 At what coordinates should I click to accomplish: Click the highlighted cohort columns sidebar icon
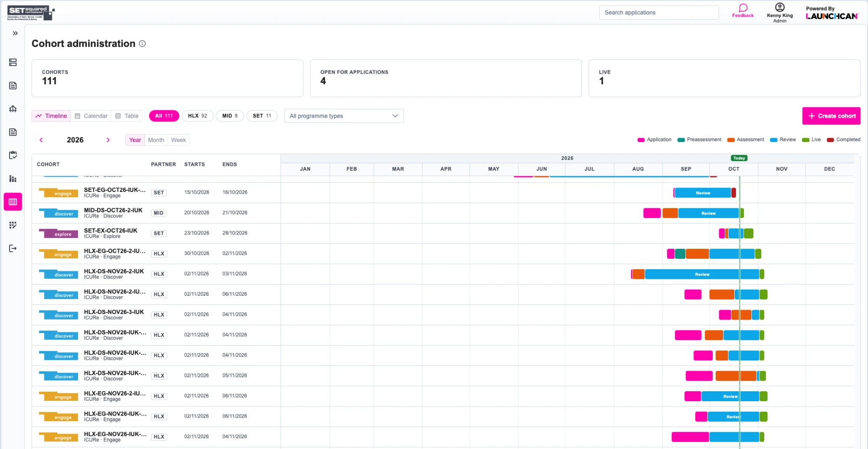point(13,201)
